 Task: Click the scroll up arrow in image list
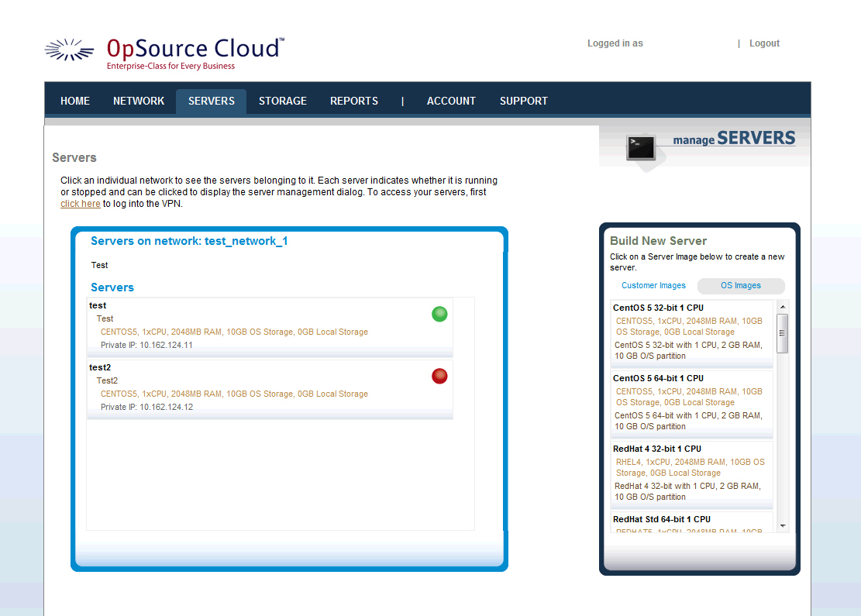click(x=783, y=307)
